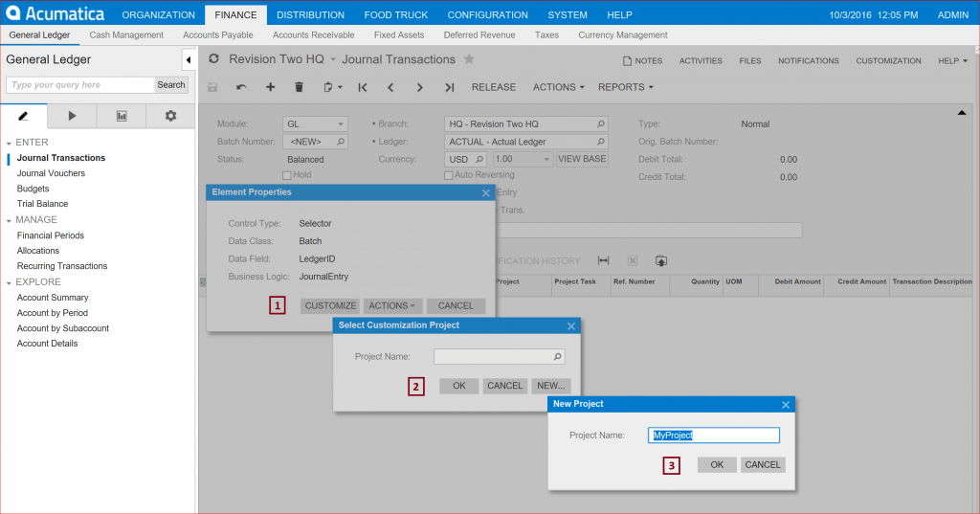Click OK in New Project dialog

717,464
